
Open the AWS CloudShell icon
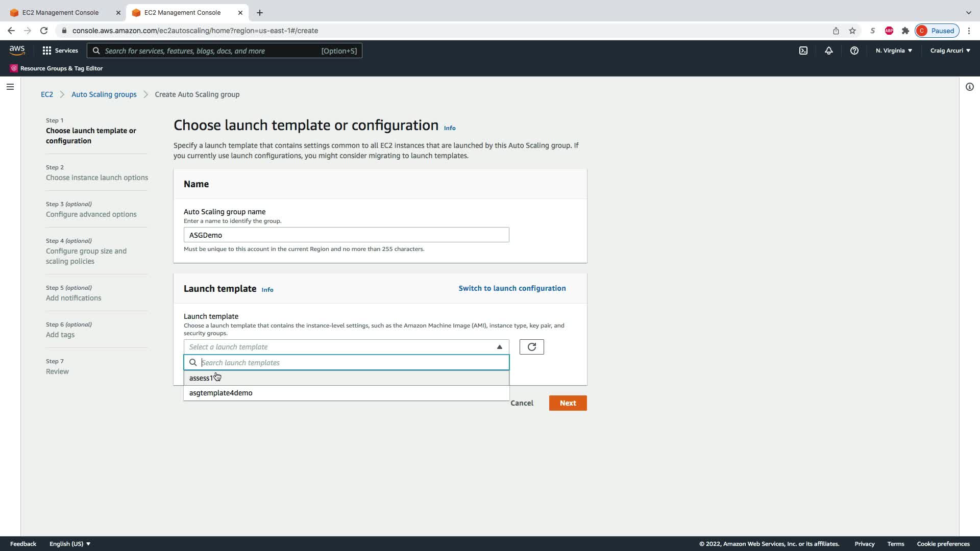click(803, 51)
